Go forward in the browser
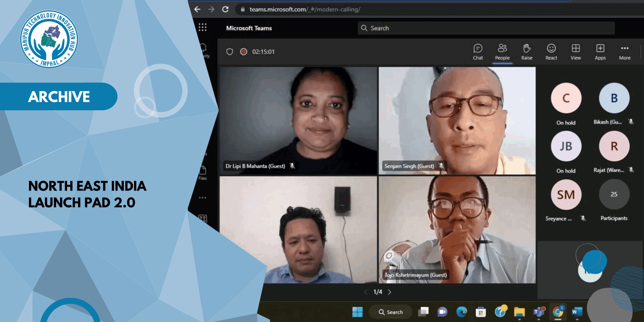Viewport: 644px width, 322px height. tap(211, 9)
